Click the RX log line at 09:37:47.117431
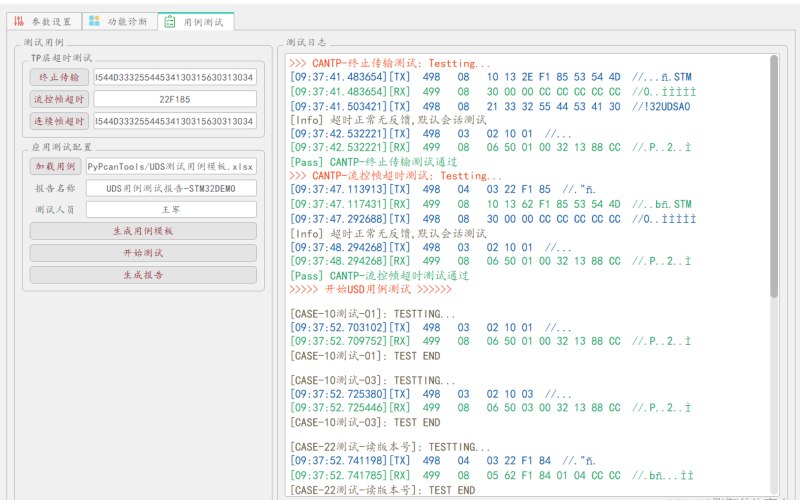Screen dimensions: 800x500 click(x=491, y=204)
